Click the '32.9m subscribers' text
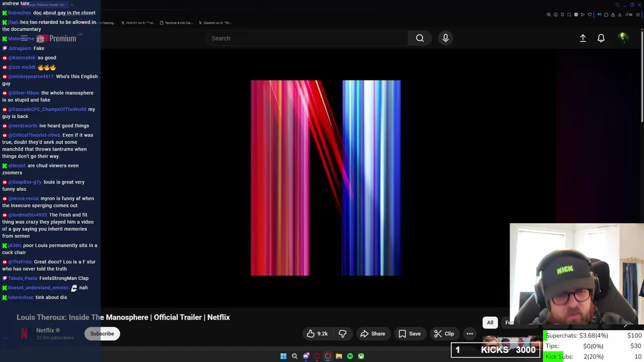 point(55,338)
